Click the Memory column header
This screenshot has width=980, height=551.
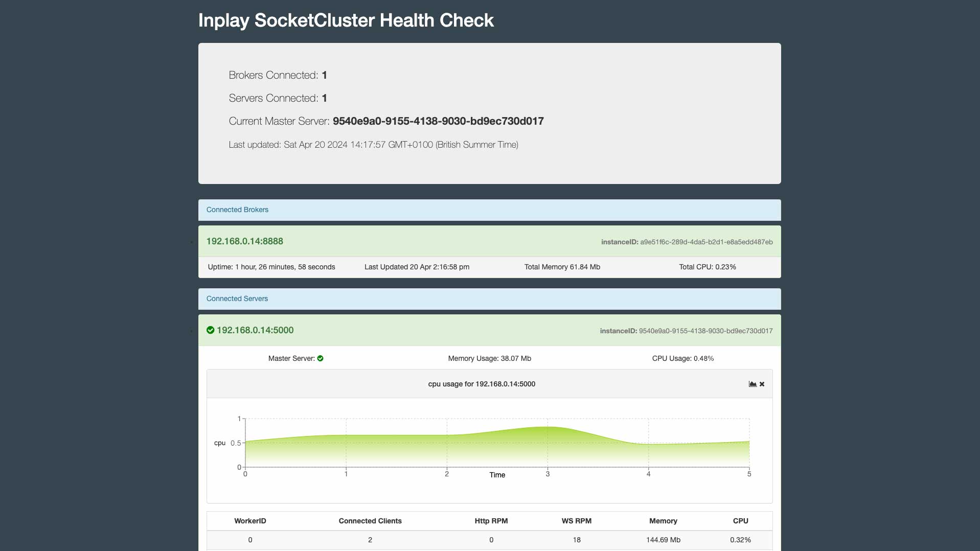tap(663, 521)
